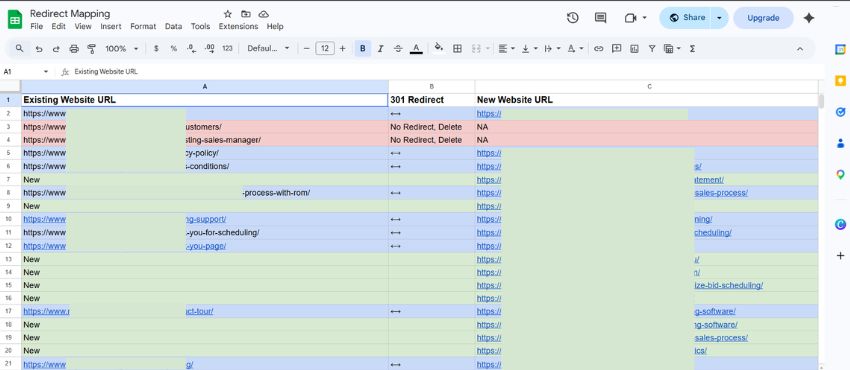Open the Google Sheets home icon
This screenshot has height=370, width=850.
click(15, 20)
